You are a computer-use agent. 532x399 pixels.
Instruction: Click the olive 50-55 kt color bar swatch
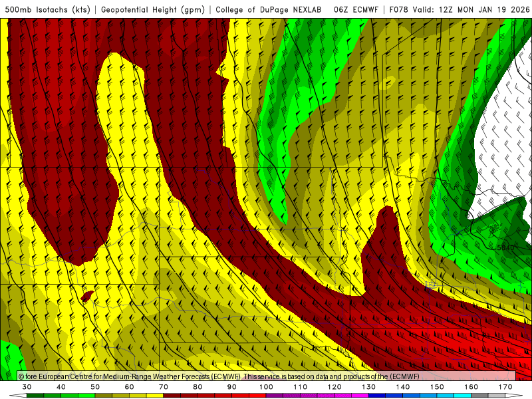tap(104, 396)
